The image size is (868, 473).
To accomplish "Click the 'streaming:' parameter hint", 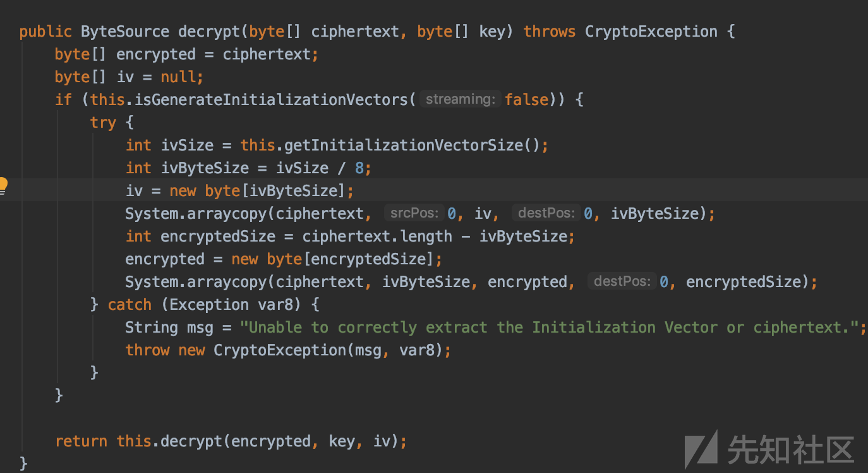I will click(460, 99).
